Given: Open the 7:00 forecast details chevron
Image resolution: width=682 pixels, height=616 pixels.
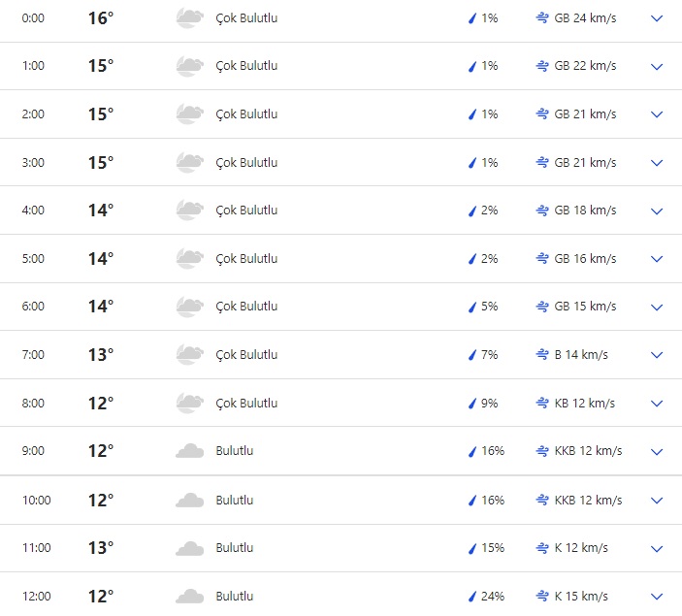Looking at the screenshot, I should click(x=657, y=355).
